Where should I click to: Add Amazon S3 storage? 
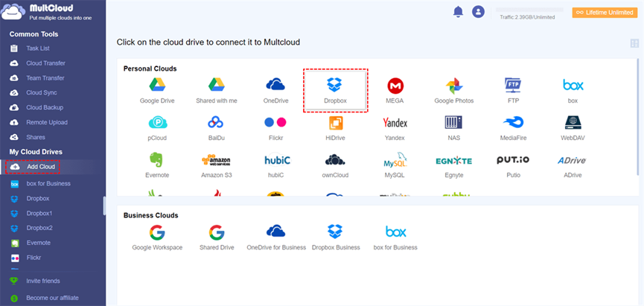pos(217,165)
